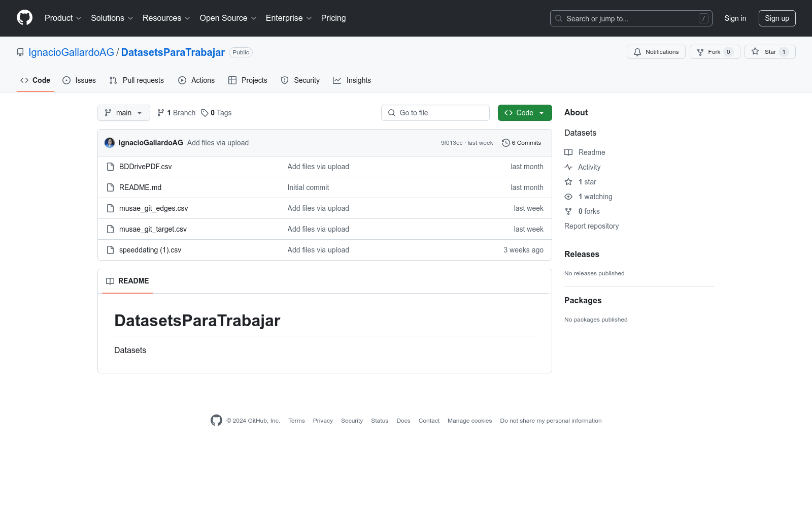Screen dimensions: 812x508
Task: Open the Resources dropdown
Action: click(x=166, y=18)
